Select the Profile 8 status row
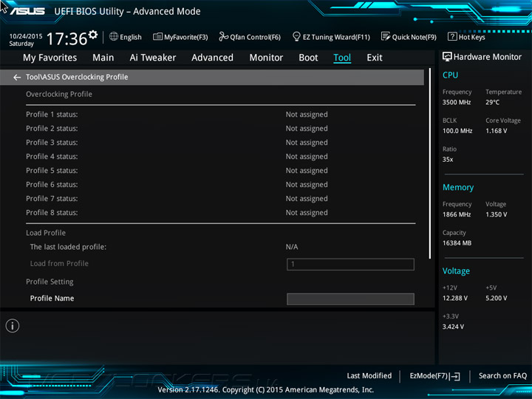Screen dimensions: 532x399 (x=220, y=213)
